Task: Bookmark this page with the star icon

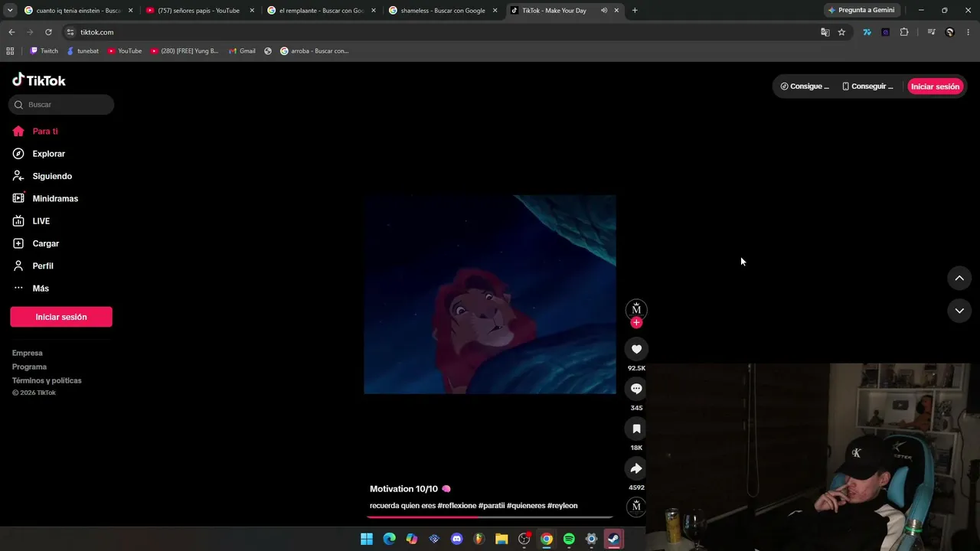Action: coord(841,32)
